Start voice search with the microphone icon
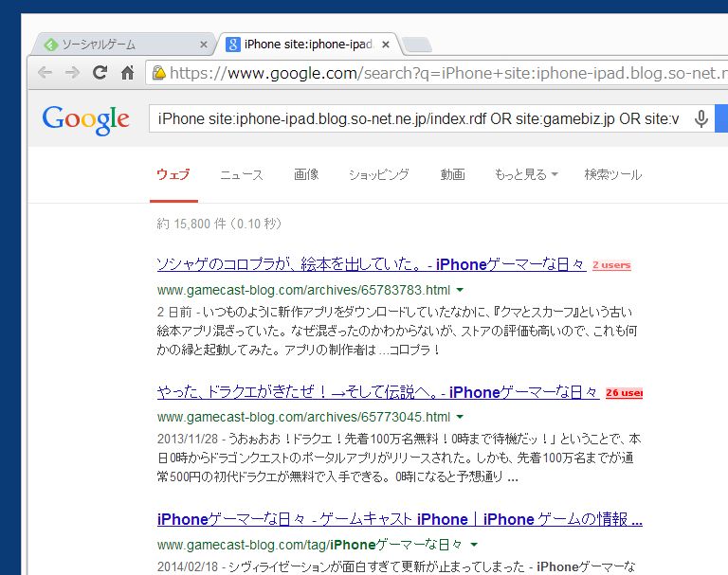 701,118
